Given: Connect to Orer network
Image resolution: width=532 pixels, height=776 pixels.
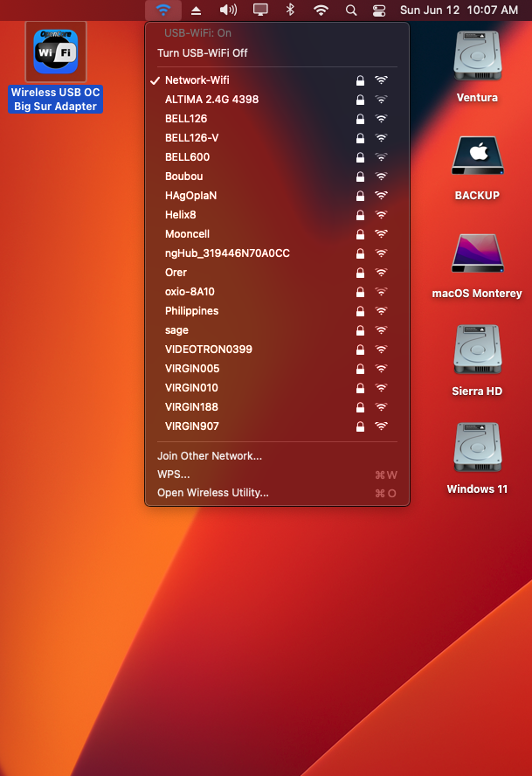Looking at the screenshot, I should tap(277, 273).
